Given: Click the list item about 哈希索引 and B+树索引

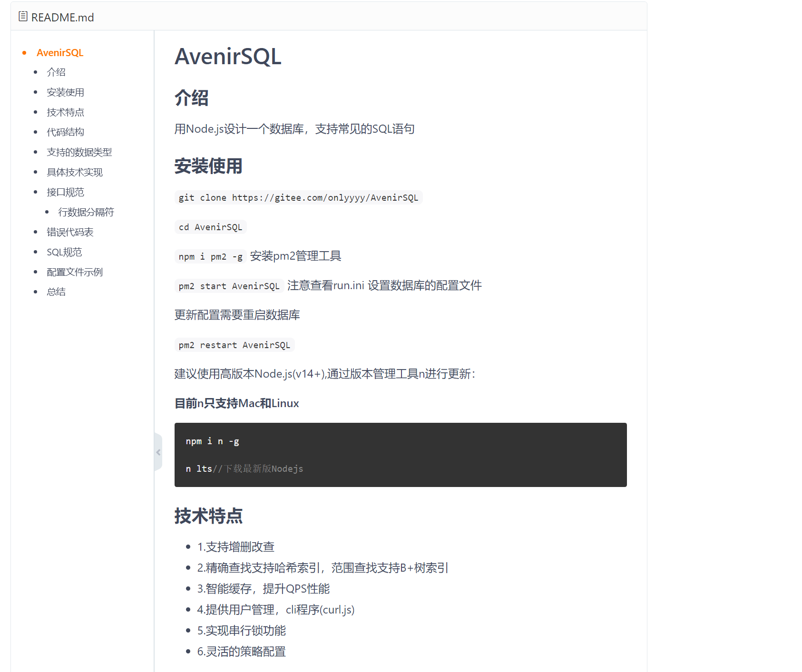Looking at the screenshot, I should tap(323, 568).
